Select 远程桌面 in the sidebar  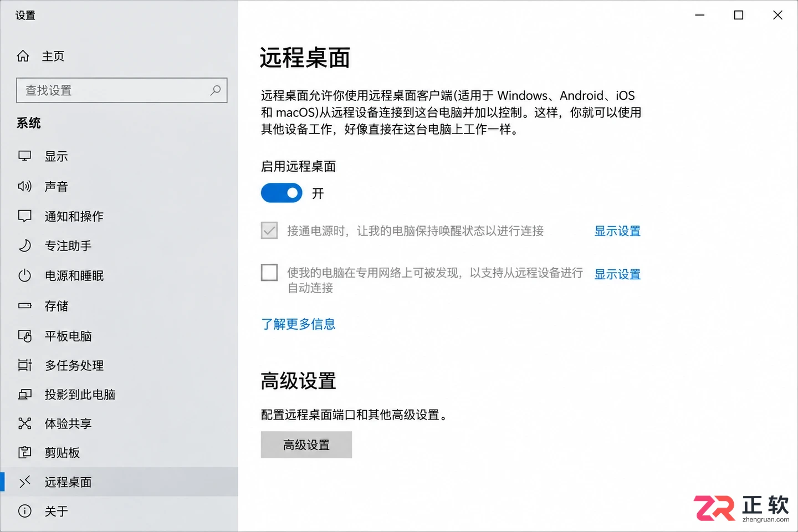tap(119, 482)
